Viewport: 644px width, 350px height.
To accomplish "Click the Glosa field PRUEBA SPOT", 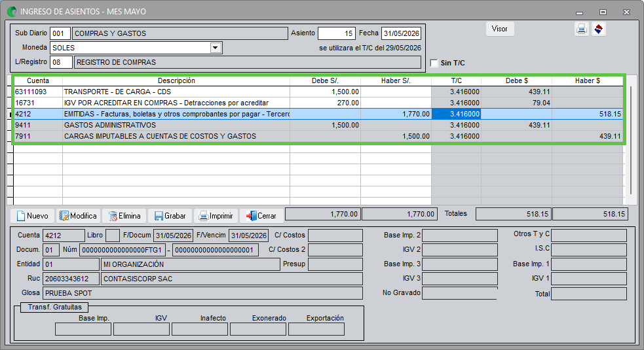I will (202, 293).
